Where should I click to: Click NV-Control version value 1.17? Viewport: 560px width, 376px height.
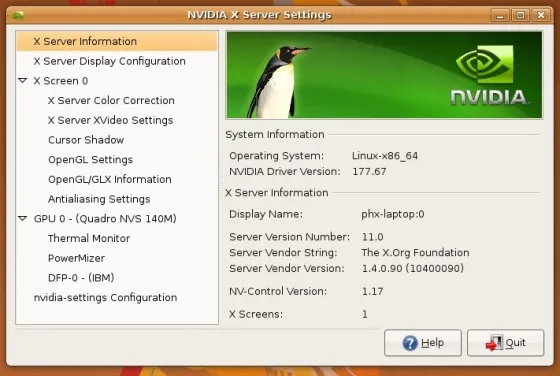tap(372, 291)
